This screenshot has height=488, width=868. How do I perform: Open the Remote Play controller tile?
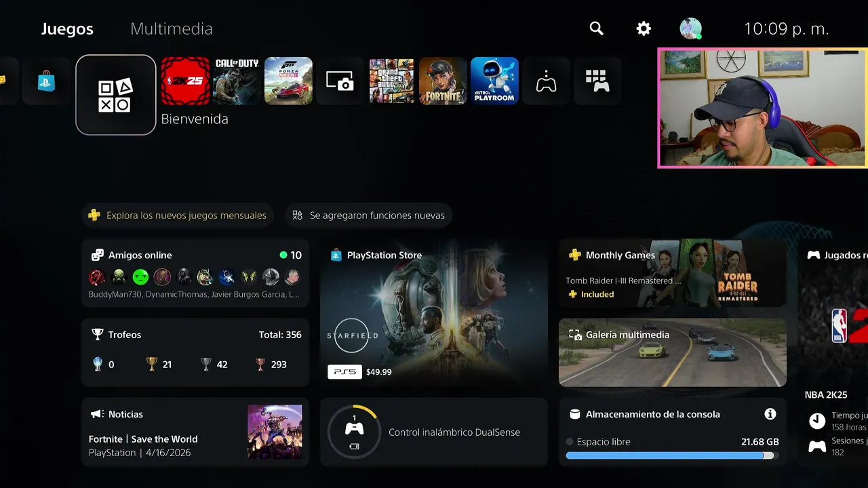[546, 81]
